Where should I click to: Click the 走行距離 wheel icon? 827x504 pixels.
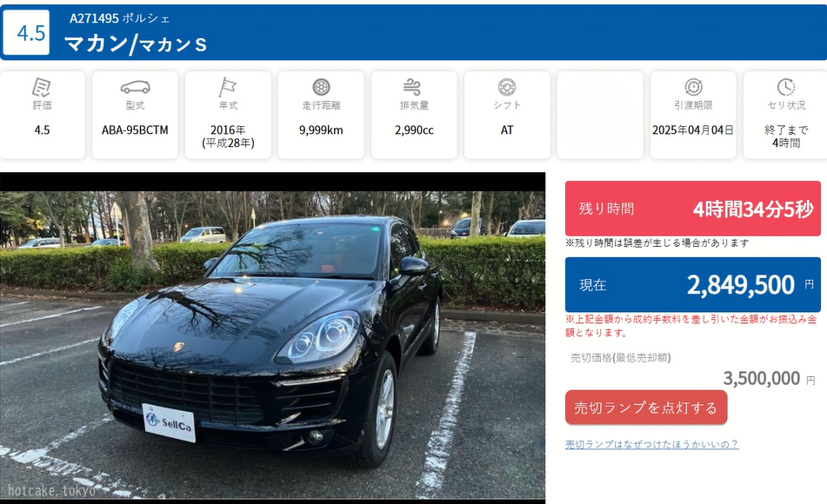[321, 87]
